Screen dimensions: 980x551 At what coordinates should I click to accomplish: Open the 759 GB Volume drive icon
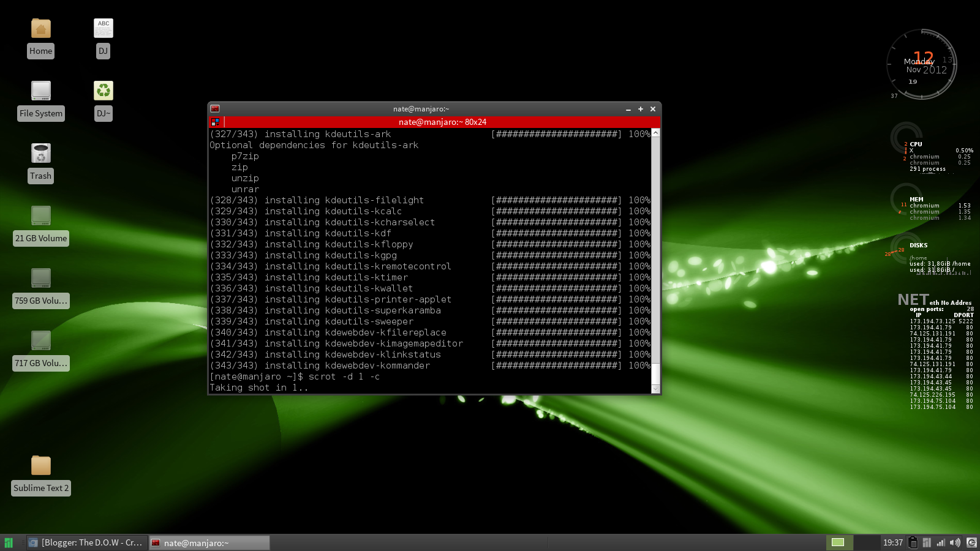pos(41,278)
